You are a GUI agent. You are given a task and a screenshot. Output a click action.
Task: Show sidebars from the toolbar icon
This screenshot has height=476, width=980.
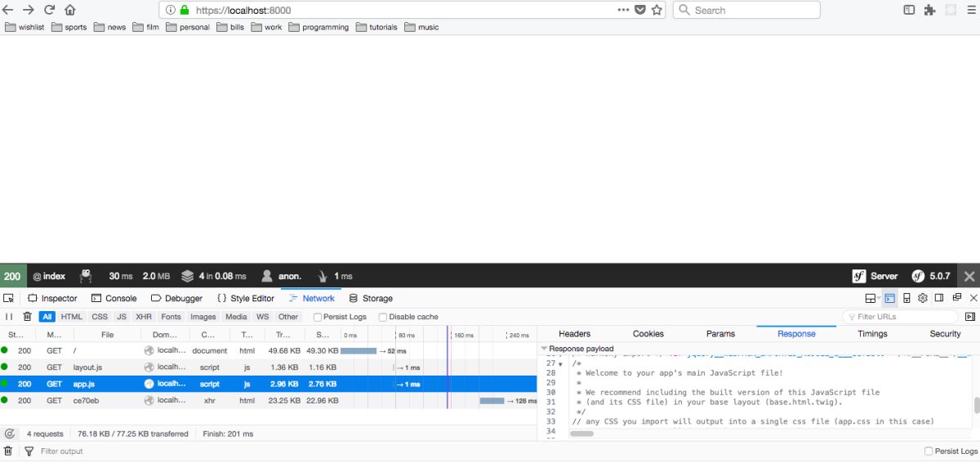point(909,10)
